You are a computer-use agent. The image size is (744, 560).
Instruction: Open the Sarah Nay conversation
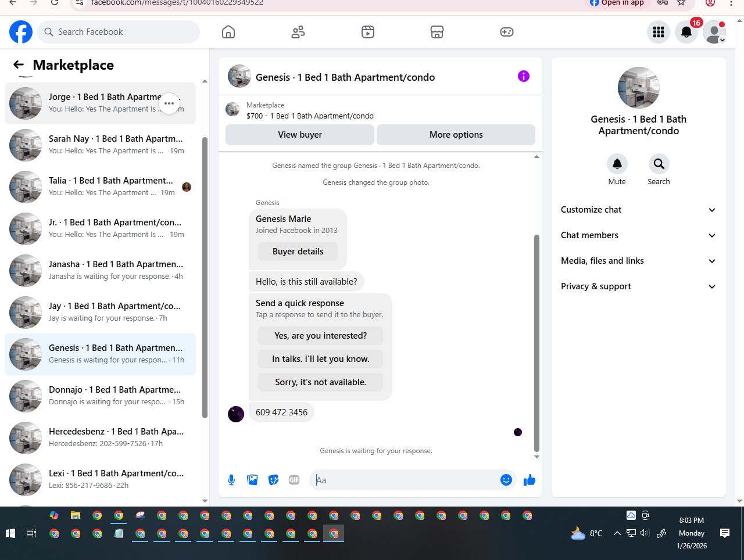coord(100,145)
